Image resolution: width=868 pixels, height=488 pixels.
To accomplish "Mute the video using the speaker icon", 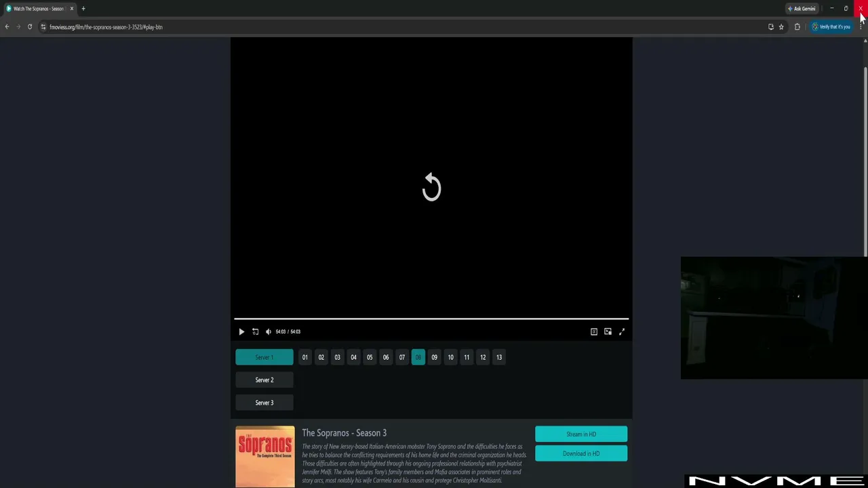I will pos(269,331).
